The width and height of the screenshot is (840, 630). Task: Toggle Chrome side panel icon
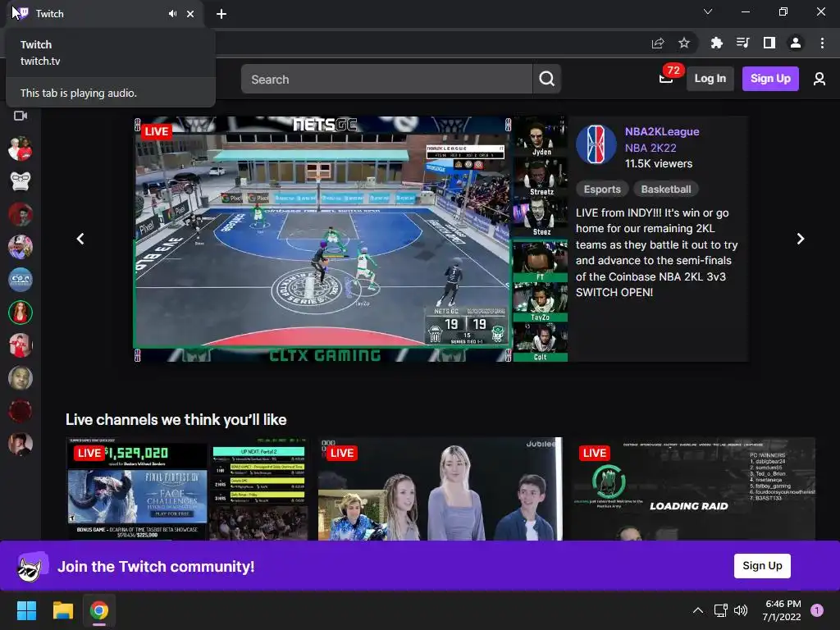click(769, 43)
